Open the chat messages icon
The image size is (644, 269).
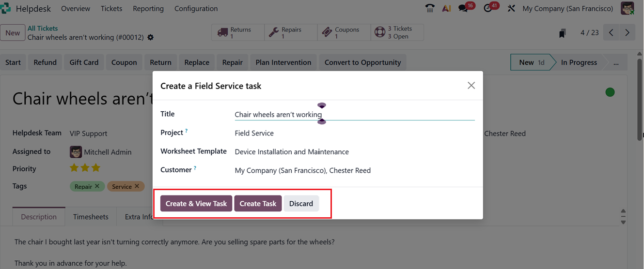(x=464, y=8)
